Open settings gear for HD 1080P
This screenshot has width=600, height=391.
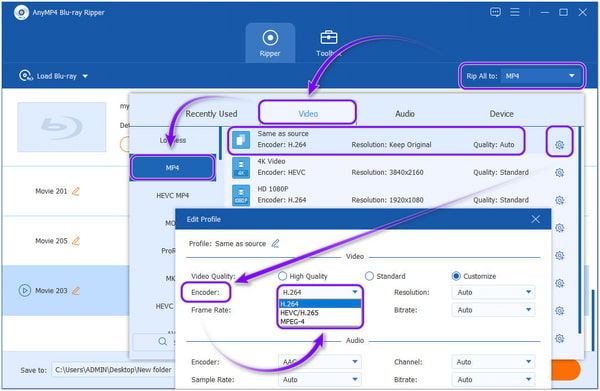pyautogui.click(x=559, y=200)
